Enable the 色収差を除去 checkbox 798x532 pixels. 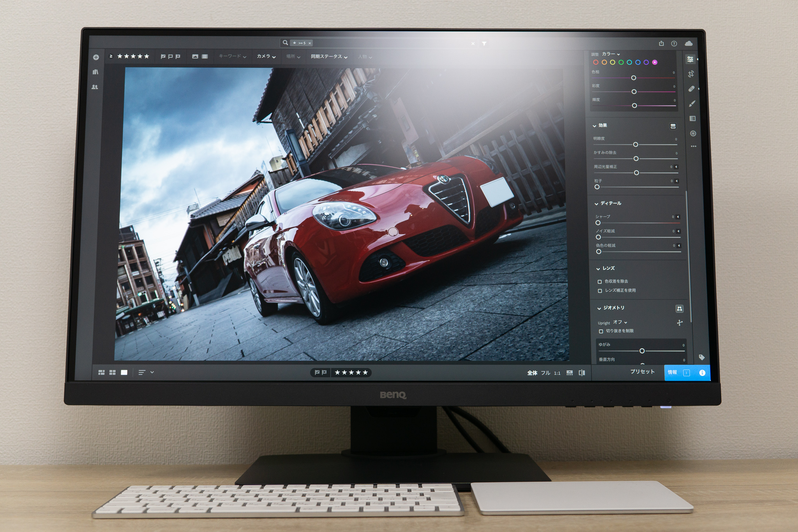[600, 281]
